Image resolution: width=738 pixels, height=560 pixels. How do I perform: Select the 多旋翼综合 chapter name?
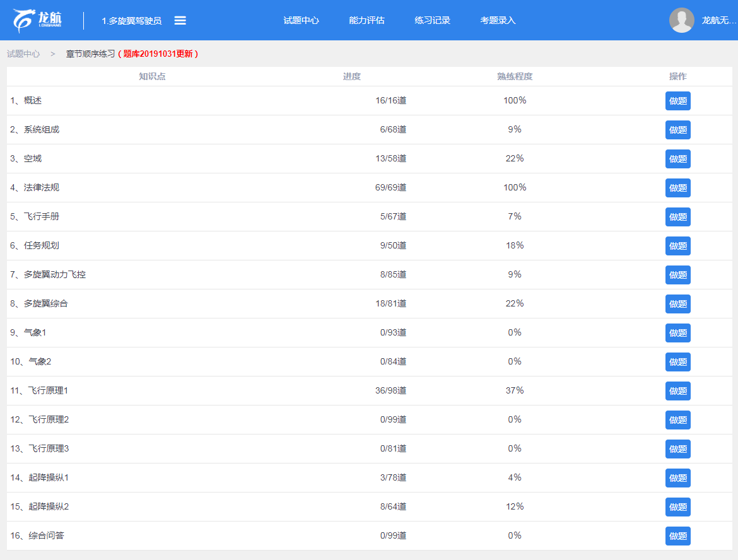[x=45, y=304]
